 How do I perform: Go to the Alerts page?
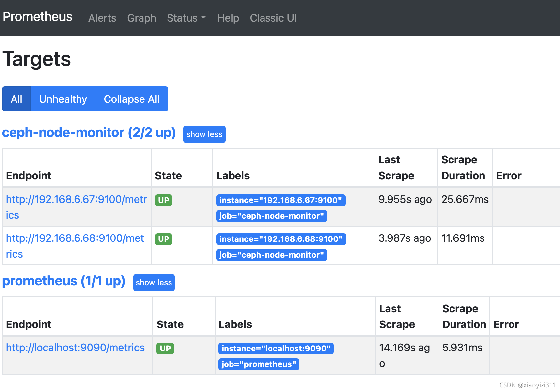point(102,18)
